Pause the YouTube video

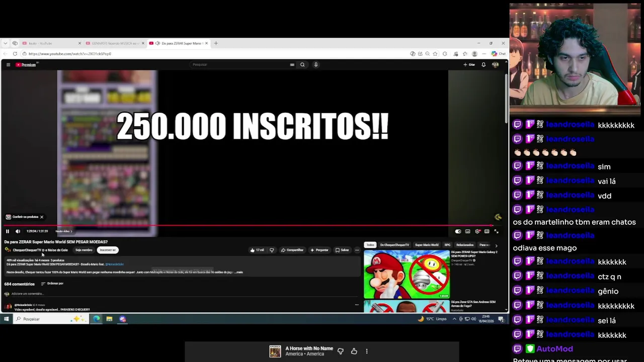pyautogui.click(x=8, y=231)
